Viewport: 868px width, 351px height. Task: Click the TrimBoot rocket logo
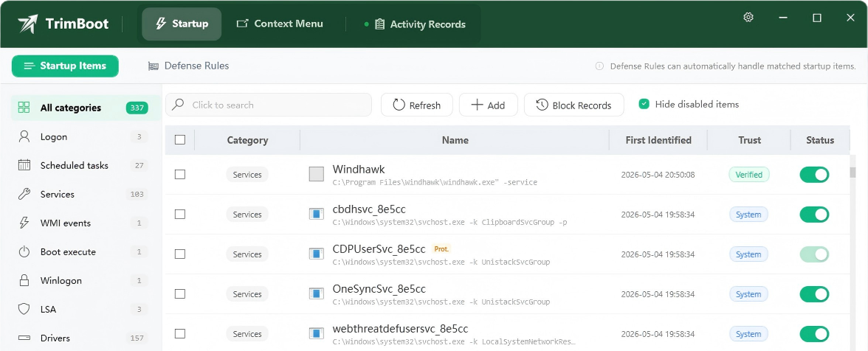28,24
